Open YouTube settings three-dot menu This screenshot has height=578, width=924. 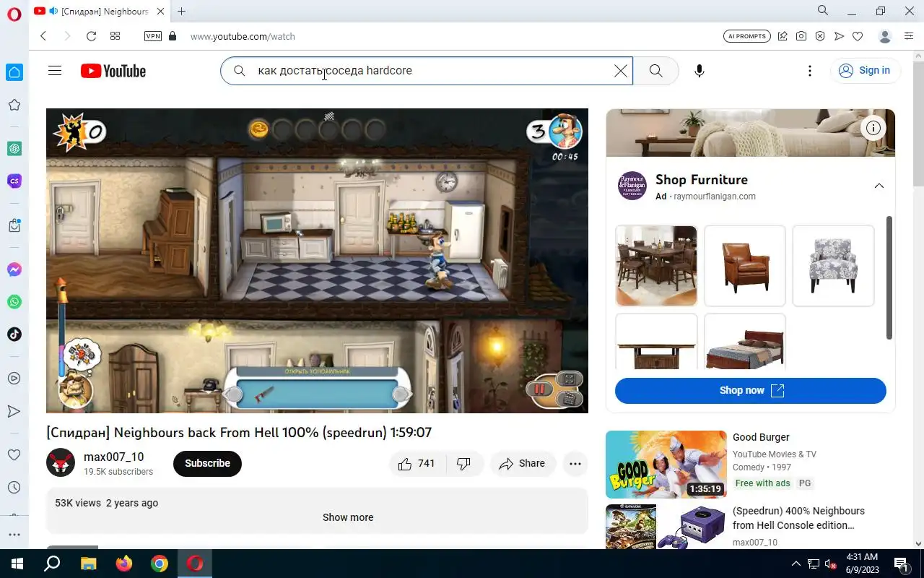pos(810,71)
